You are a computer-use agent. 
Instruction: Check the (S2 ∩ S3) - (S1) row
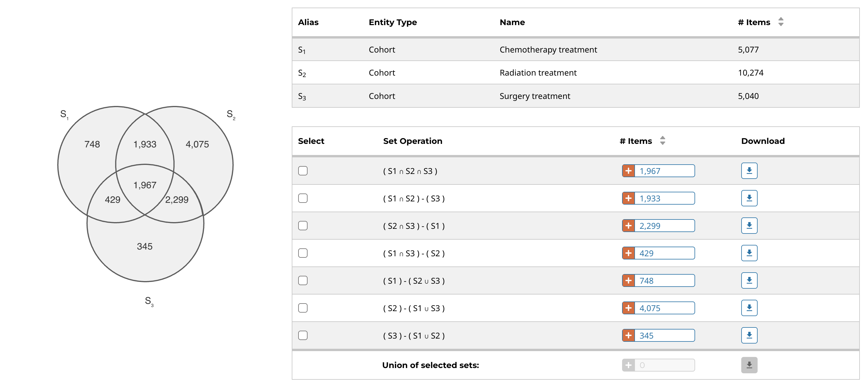(x=303, y=226)
